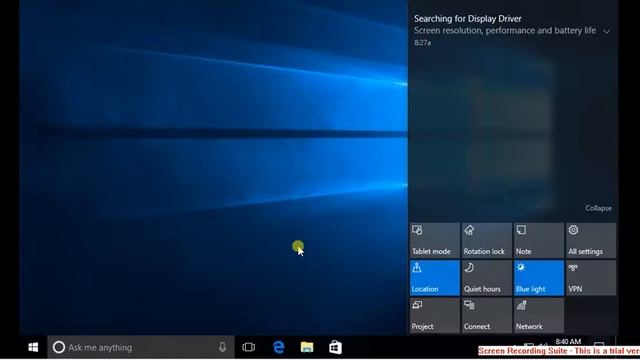Open the VPN quick action
640x360 pixels.
pyautogui.click(x=591, y=278)
